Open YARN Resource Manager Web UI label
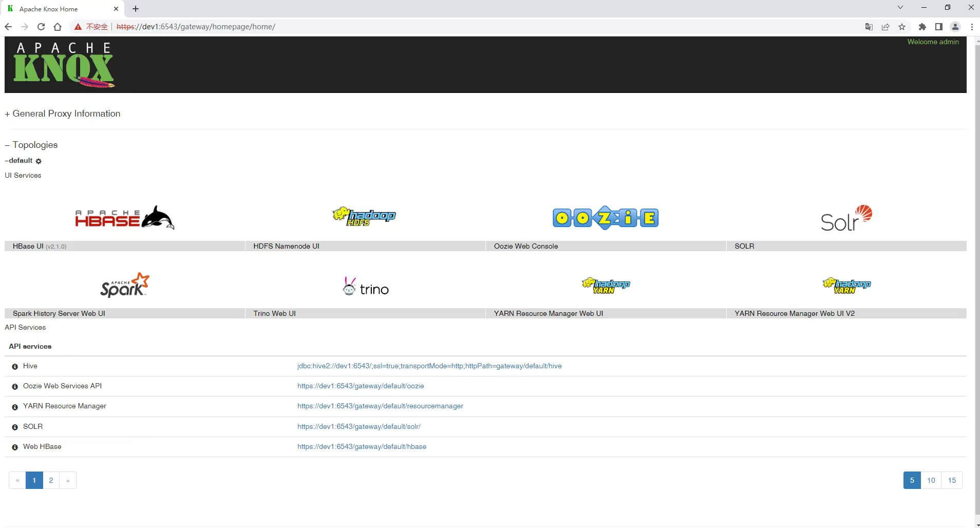 pos(549,313)
